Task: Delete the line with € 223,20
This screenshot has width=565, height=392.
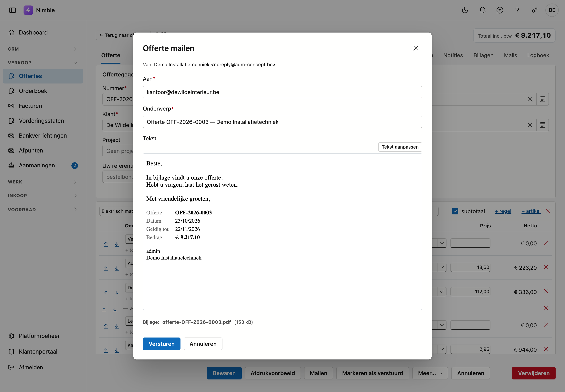Action: click(546, 267)
